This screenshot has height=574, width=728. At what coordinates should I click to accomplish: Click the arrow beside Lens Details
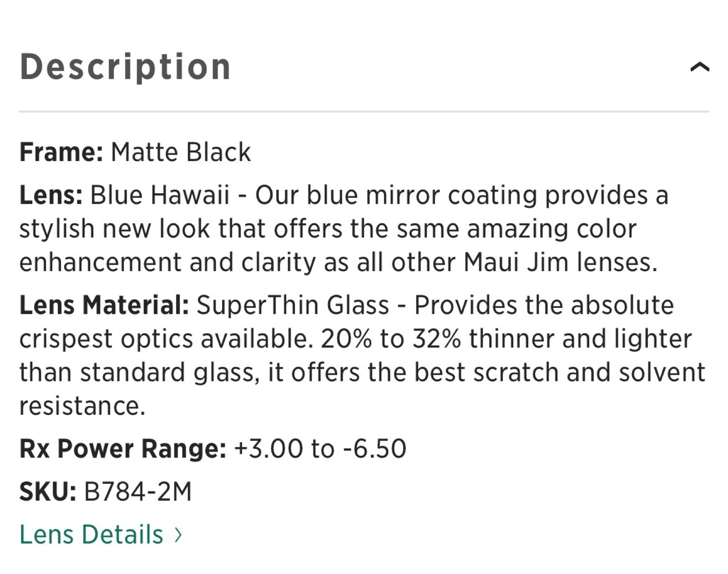(x=178, y=535)
